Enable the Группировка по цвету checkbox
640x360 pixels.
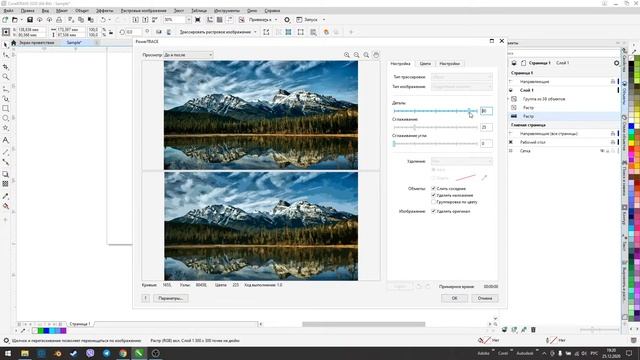tap(433, 202)
